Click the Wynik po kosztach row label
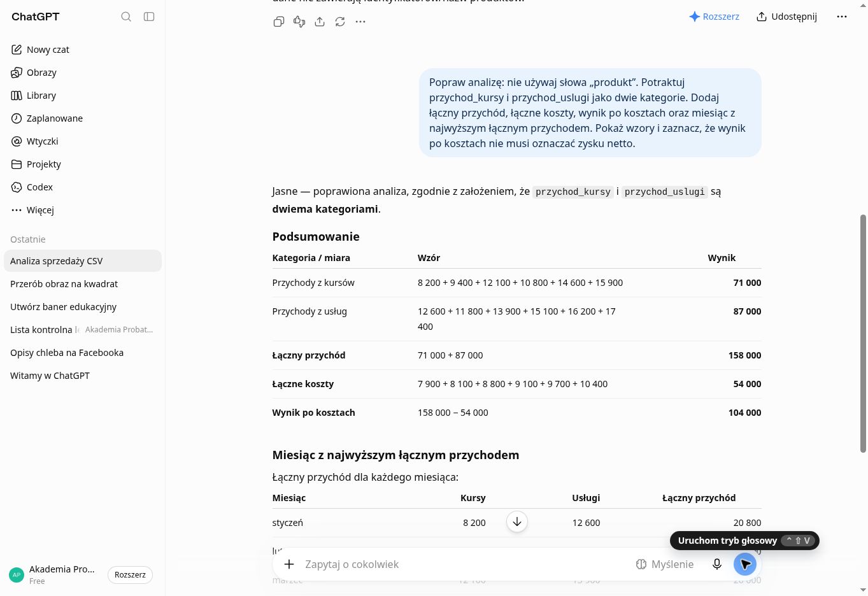This screenshot has height=596, width=868. (x=314, y=413)
